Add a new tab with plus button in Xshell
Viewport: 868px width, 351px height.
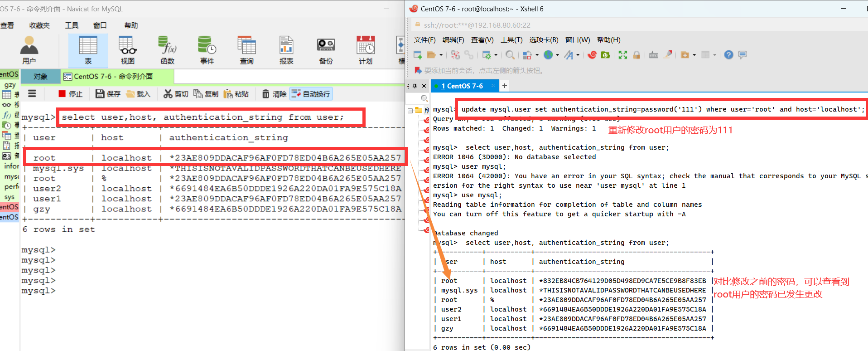tap(504, 86)
